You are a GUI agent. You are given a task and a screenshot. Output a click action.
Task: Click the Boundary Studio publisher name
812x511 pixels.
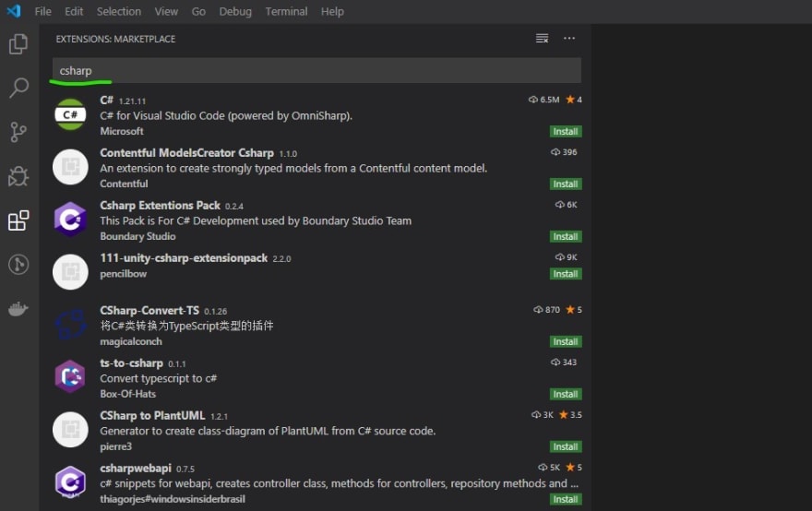coord(137,236)
